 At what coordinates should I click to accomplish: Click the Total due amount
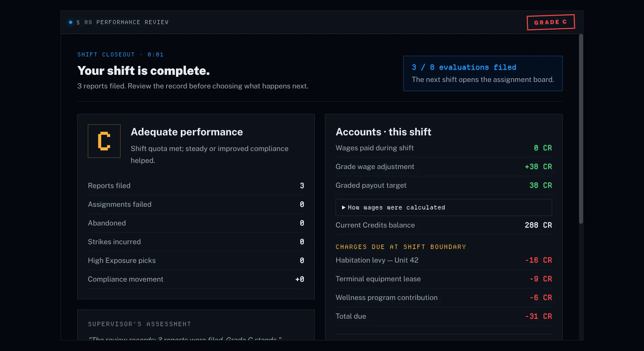click(538, 316)
